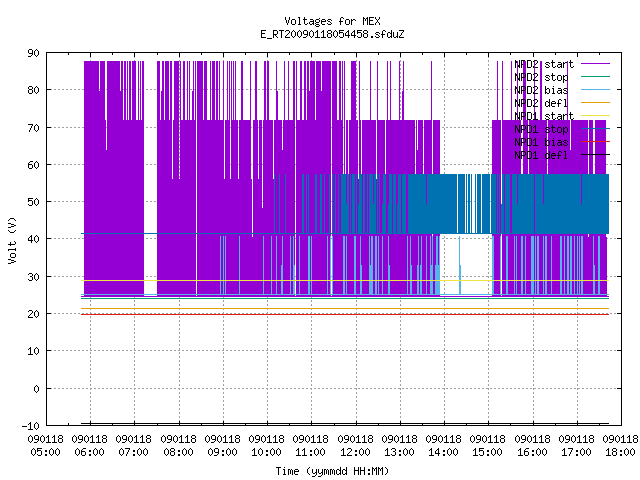Click the green NPD2 stop legend line

click(x=595, y=76)
